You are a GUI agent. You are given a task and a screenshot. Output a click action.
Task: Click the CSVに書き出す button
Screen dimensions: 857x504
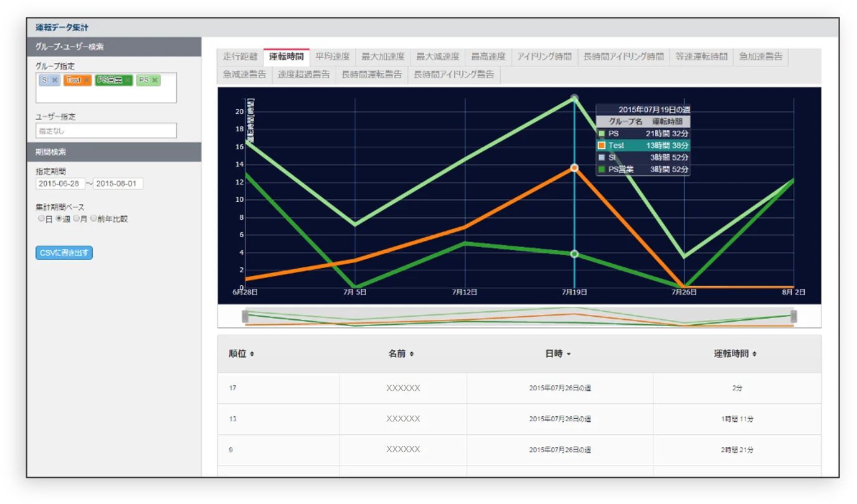(x=64, y=253)
